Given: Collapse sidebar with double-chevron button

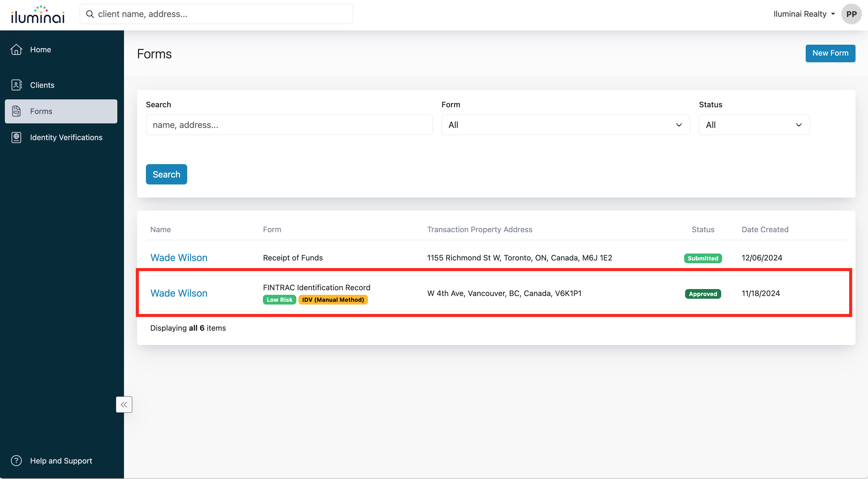Looking at the screenshot, I should point(124,405).
